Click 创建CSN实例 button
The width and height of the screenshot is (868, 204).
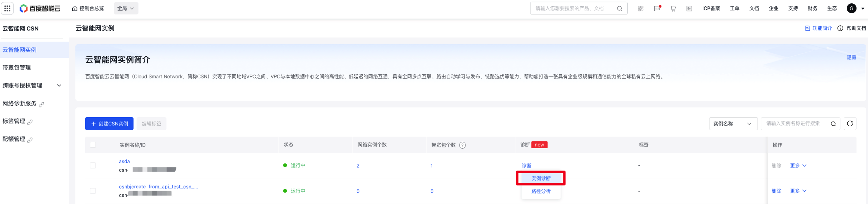click(109, 124)
